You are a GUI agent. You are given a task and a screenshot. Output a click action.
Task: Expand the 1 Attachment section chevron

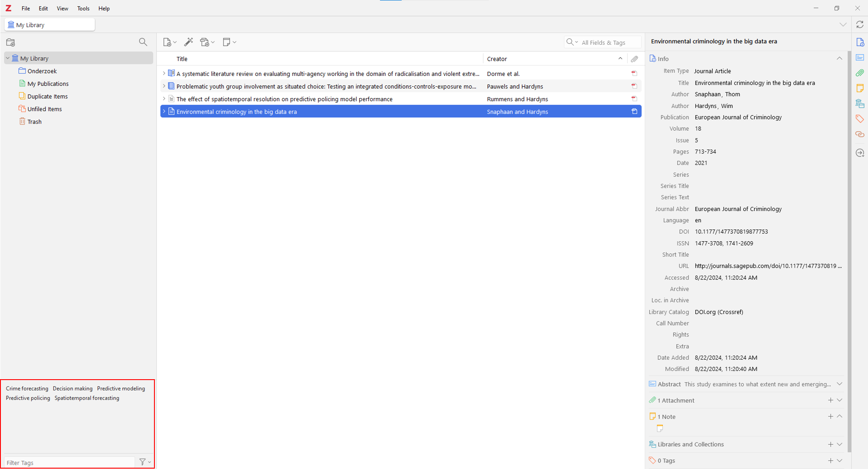click(839, 400)
